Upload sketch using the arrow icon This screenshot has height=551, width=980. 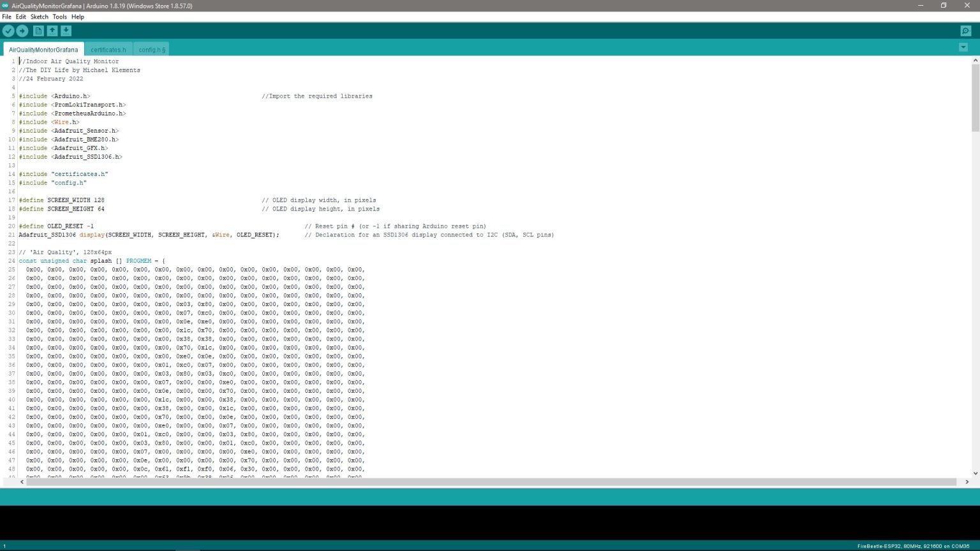(22, 31)
